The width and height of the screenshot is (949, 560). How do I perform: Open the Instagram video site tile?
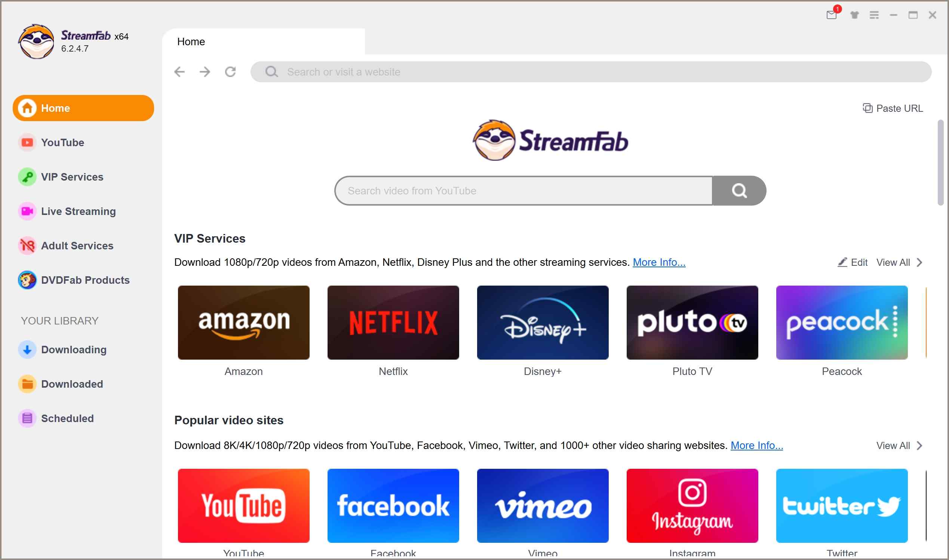tap(692, 506)
